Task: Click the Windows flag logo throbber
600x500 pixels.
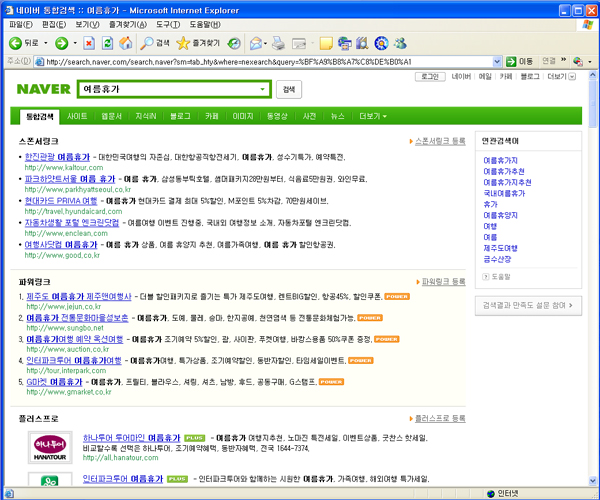Action: 587,24
